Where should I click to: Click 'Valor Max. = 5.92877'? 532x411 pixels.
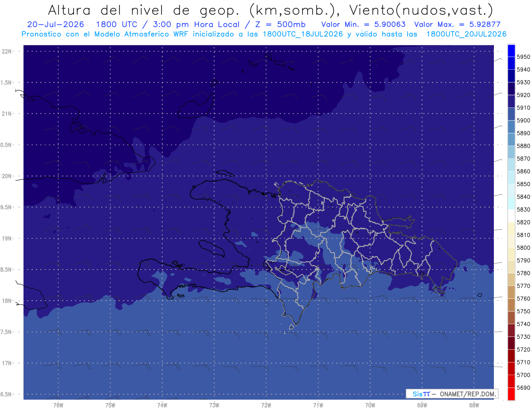[x=457, y=24]
